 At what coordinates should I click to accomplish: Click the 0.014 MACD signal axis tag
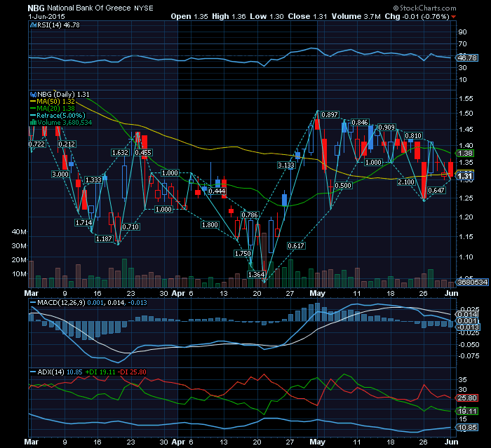pyautogui.click(x=467, y=315)
